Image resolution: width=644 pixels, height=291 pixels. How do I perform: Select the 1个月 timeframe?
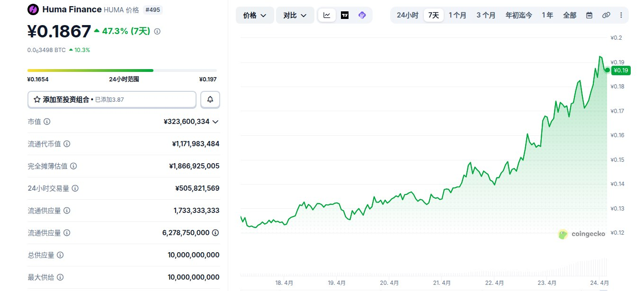[457, 15]
